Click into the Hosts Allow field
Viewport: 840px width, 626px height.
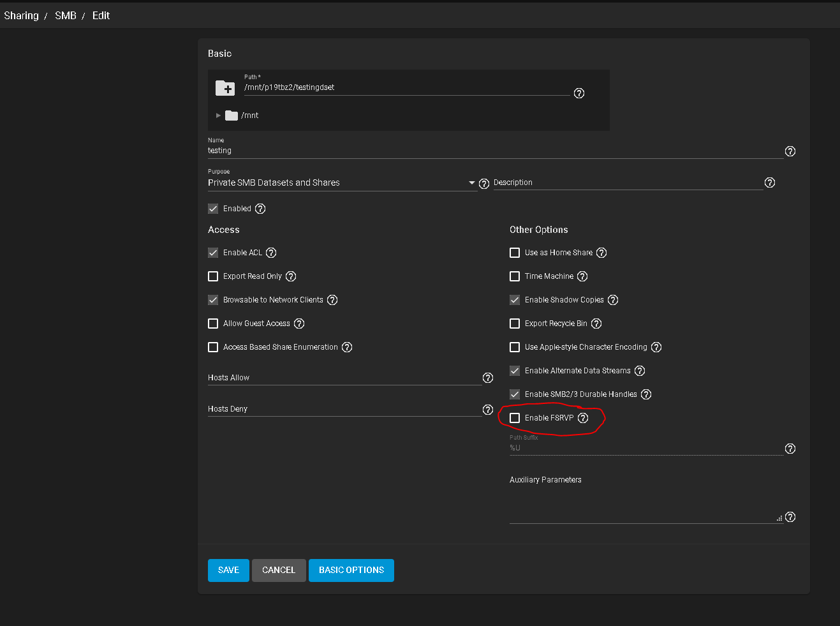coord(344,378)
